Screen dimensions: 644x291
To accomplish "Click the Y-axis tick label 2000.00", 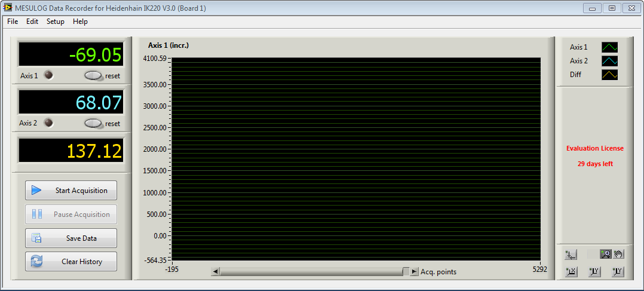I will (155, 149).
